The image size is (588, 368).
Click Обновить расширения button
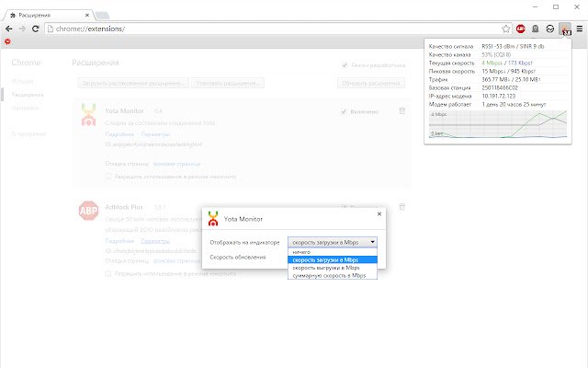coord(371,83)
